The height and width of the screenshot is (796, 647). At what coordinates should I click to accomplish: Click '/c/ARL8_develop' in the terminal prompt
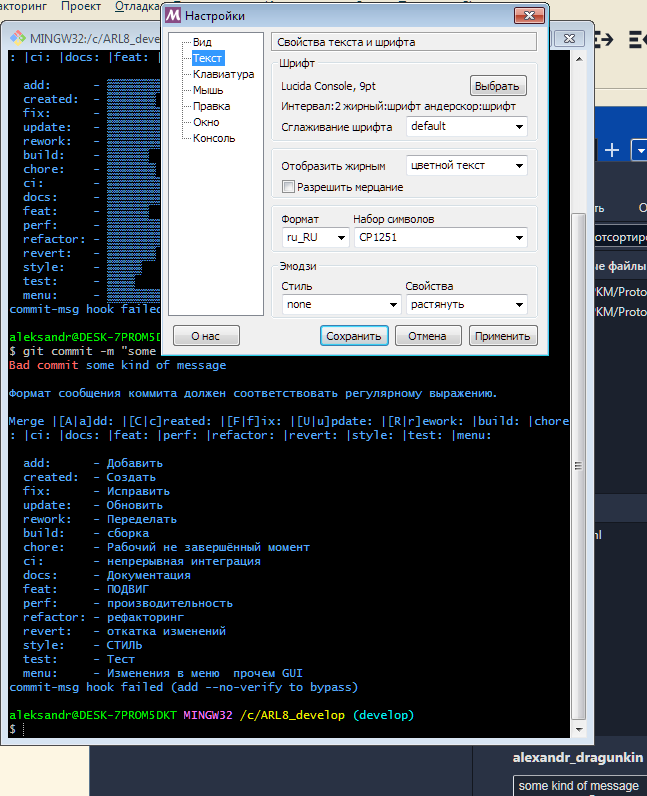pos(292,715)
